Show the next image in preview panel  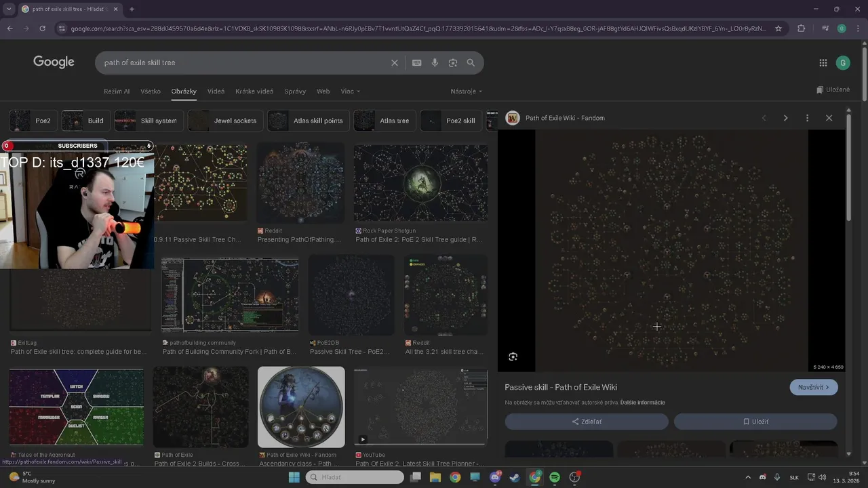[785, 118]
